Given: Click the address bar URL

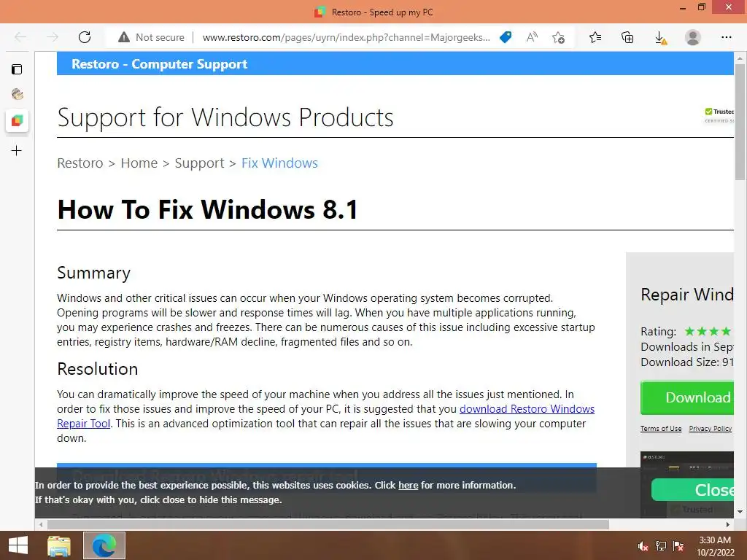Looking at the screenshot, I should click(346, 37).
